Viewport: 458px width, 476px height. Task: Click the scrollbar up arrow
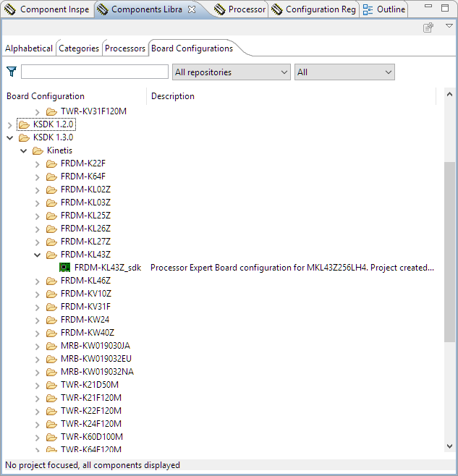pos(449,95)
